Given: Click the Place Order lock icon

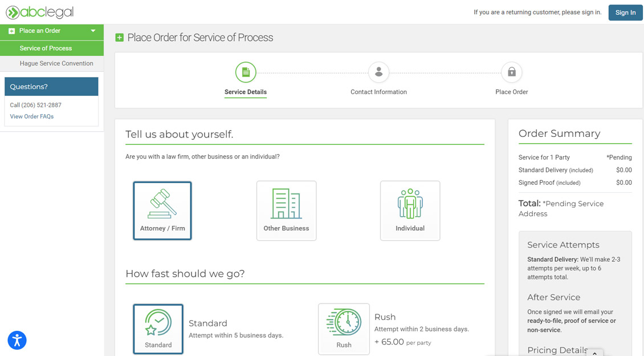Looking at the screenshot, I should click(511, 72).
